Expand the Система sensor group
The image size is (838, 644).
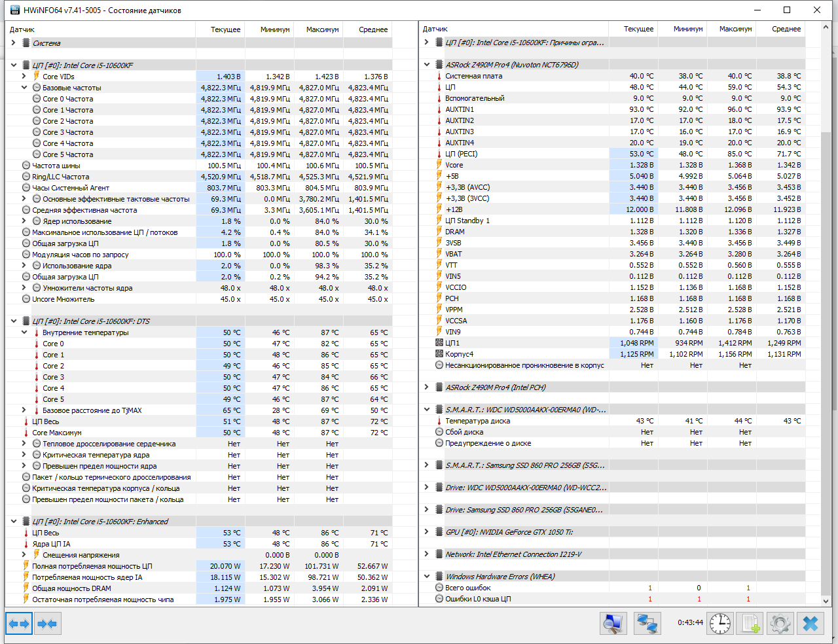14,43
